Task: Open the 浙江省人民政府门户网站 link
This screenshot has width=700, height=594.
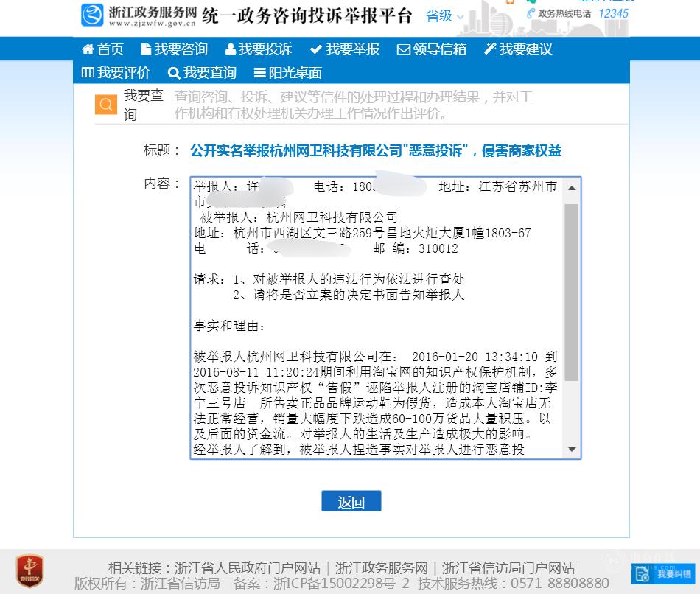Action: pos(248,567)
